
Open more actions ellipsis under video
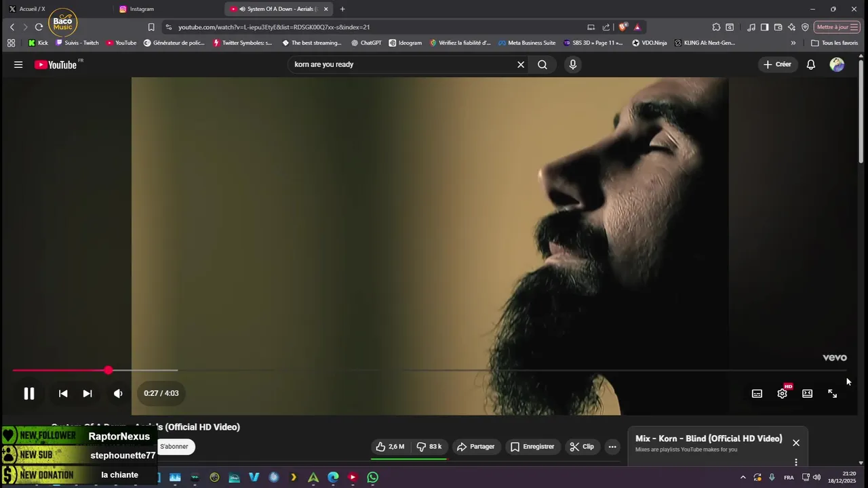coord(612,447)
